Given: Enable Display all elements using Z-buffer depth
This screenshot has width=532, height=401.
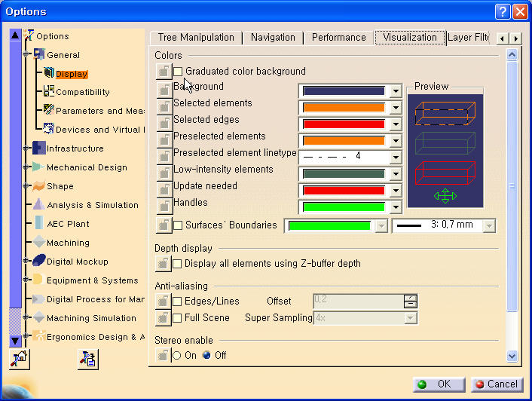Looking at the screenshot, I should [x=178, y=264].
